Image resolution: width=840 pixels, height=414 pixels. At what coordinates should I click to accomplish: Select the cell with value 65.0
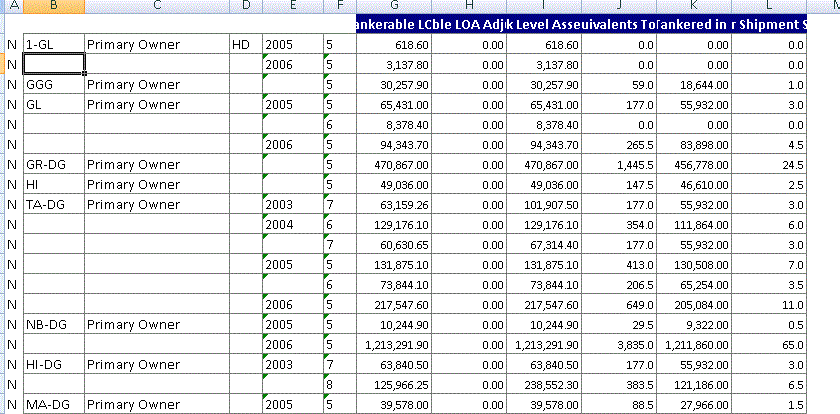(769, 344)
